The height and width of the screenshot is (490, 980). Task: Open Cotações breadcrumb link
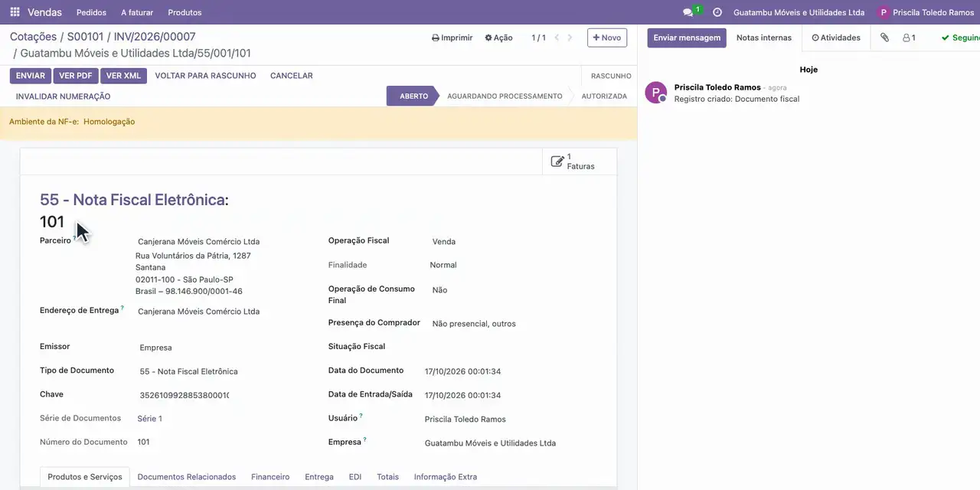(x=33, y=37)
